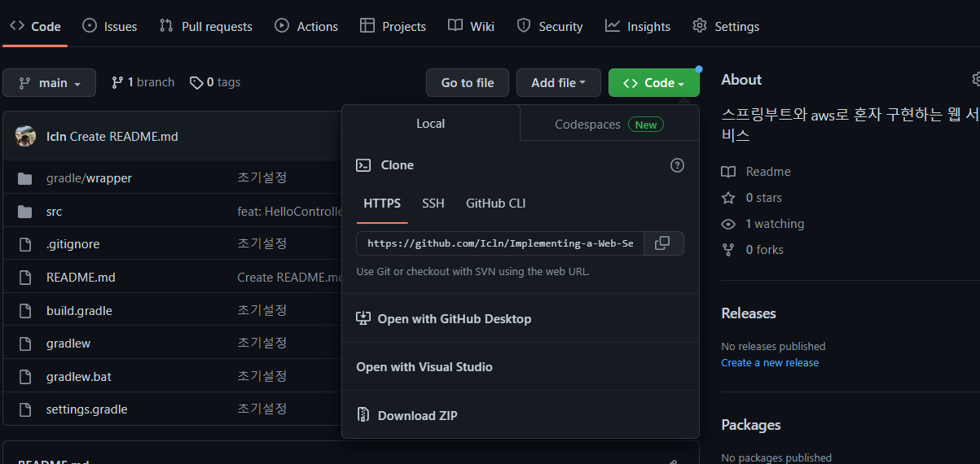
Task: Open the Issues tab
Action: [109, 26]
